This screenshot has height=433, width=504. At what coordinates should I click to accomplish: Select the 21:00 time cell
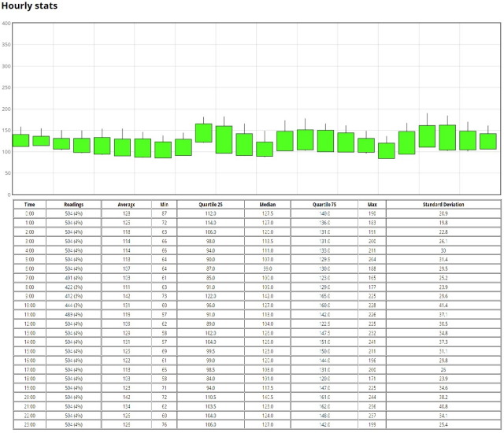pyautogui.click(x=30, y=406)
